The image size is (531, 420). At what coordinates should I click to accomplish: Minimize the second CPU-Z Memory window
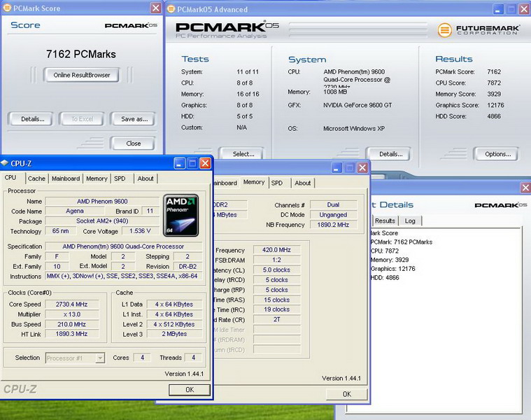pos(337,168)
